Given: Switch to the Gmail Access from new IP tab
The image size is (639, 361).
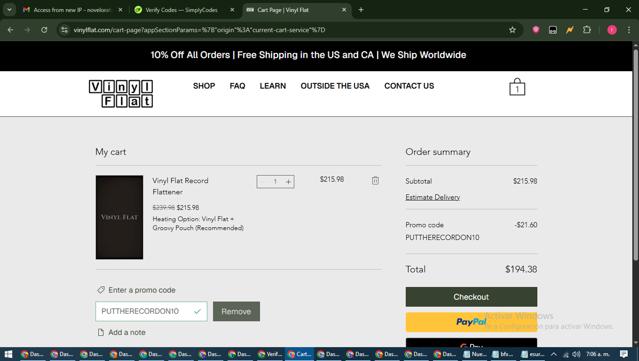Looking at the screenshot, I should point(72,10).
